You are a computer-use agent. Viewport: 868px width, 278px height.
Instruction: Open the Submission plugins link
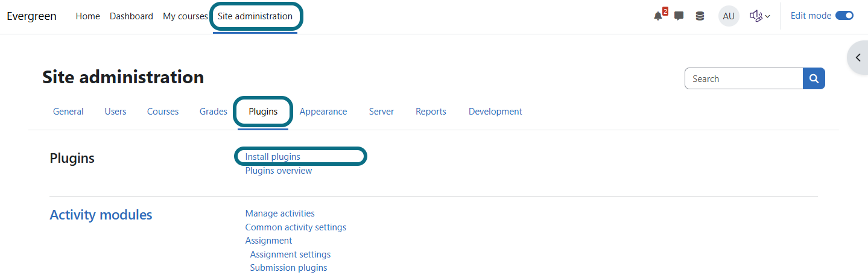pyautogui.click(x=288, y=268)
